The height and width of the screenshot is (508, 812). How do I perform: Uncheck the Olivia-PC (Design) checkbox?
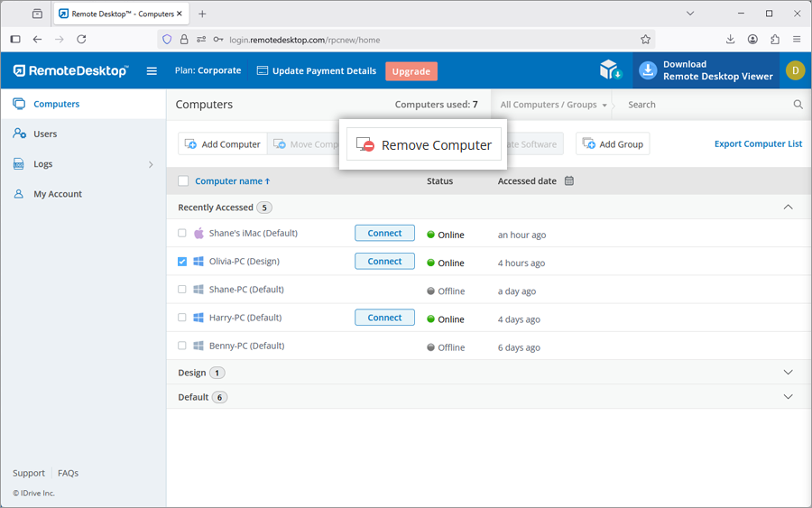(182, 262)
